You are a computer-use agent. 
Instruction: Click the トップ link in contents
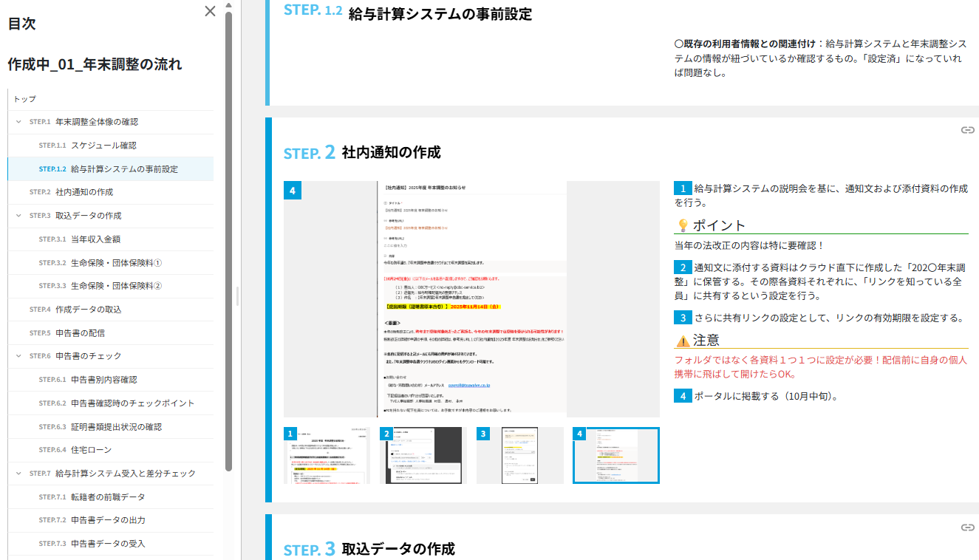[x=25, y=99]
